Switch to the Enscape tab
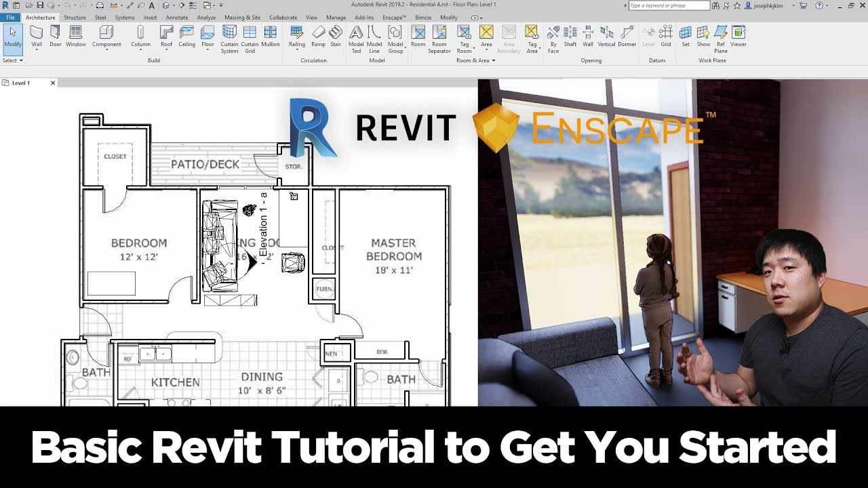The width and height of the screenshot is (868, 488). 394,18
